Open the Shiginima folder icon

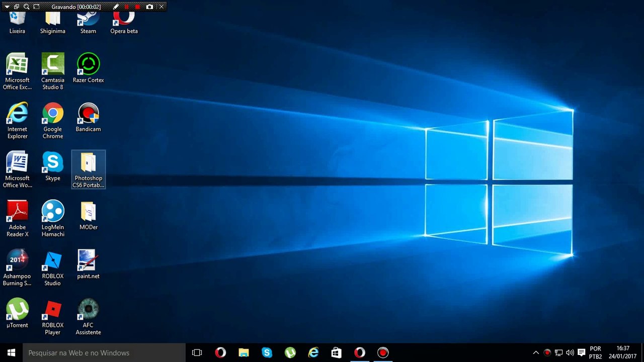53,23
